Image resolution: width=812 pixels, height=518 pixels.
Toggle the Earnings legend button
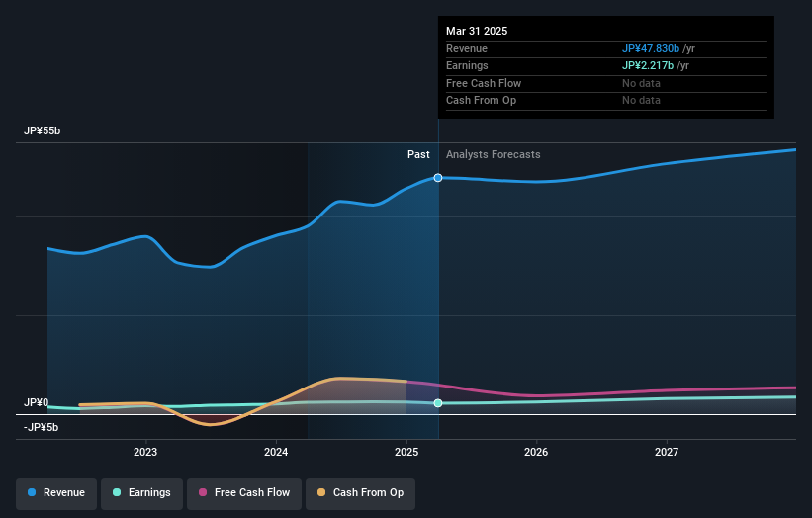141,493
